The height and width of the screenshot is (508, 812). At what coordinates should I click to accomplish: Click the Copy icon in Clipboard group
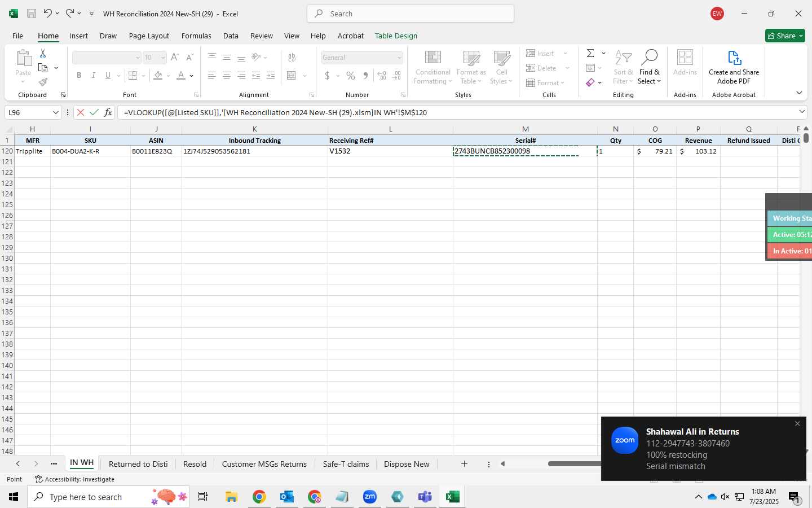(43, 68)
